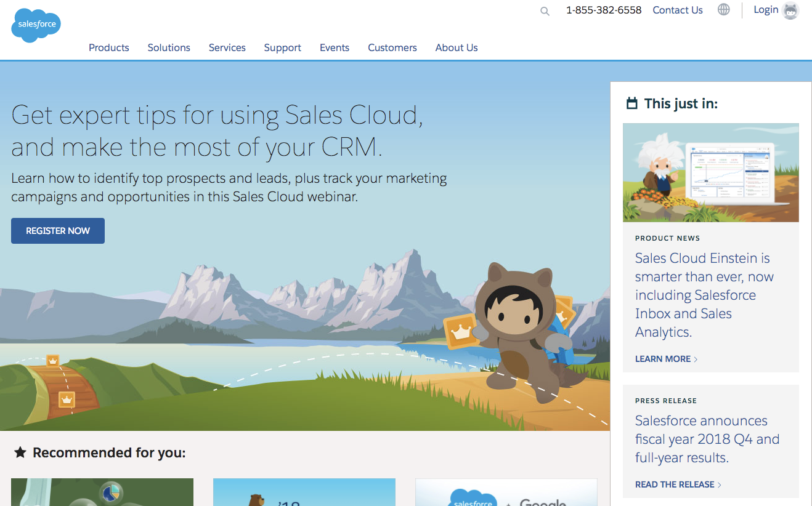Viewport: 812px width, 506px height.
Task: Open the Services menu
Action: (227, 47)
